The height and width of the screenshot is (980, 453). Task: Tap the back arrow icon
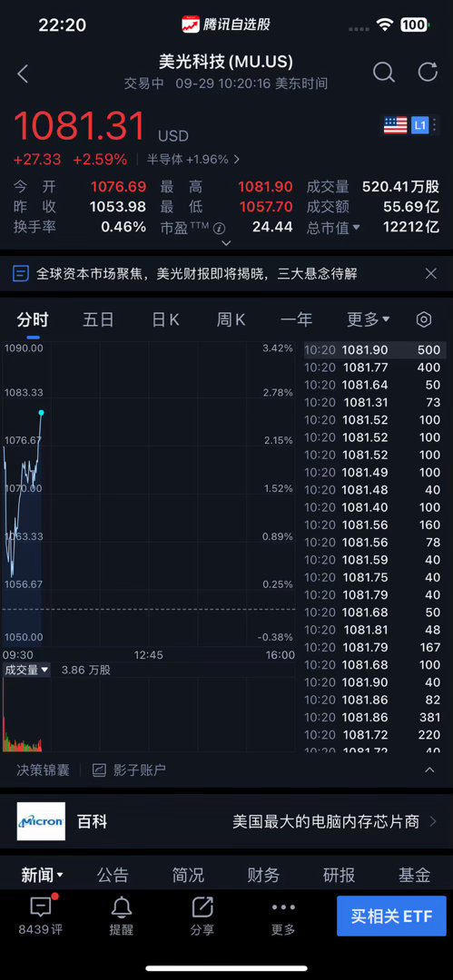pyautogui.click(x=24, y=73)
